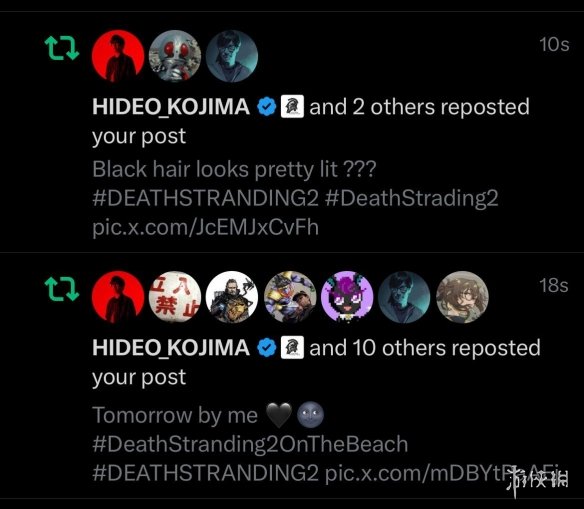The width and height of the screenshot is (584, 509).
Task: Click the green repost icon of second notification
Action: (x=62, y=289)
